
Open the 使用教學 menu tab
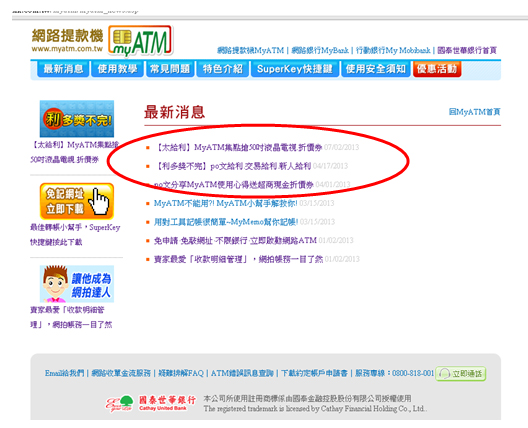[117, 69]
